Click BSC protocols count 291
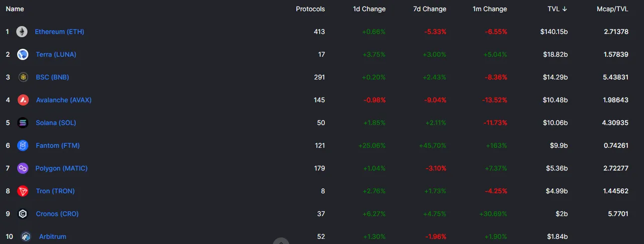644x244 pixels. pos(319,77)
